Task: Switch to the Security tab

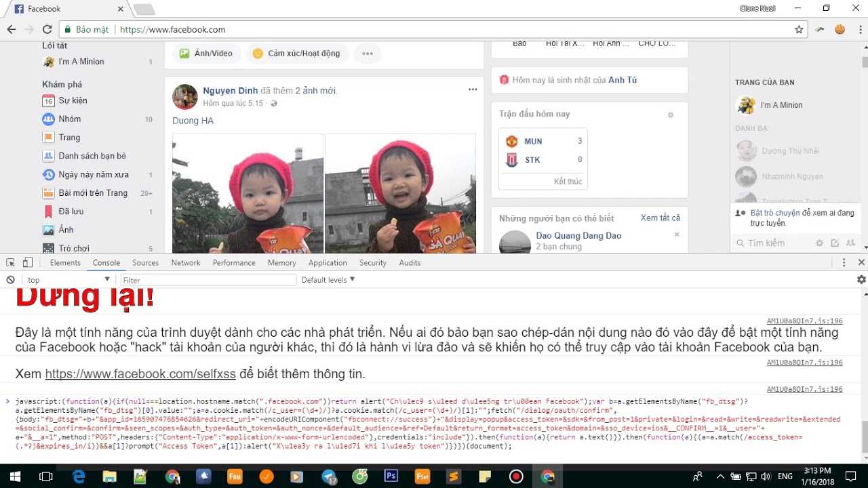Action: 373,263
